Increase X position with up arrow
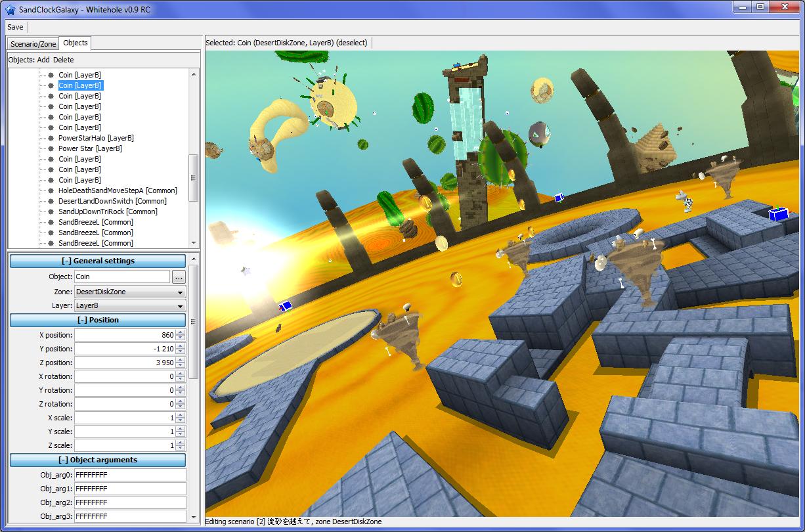805x532 pixels. [181, 332]
